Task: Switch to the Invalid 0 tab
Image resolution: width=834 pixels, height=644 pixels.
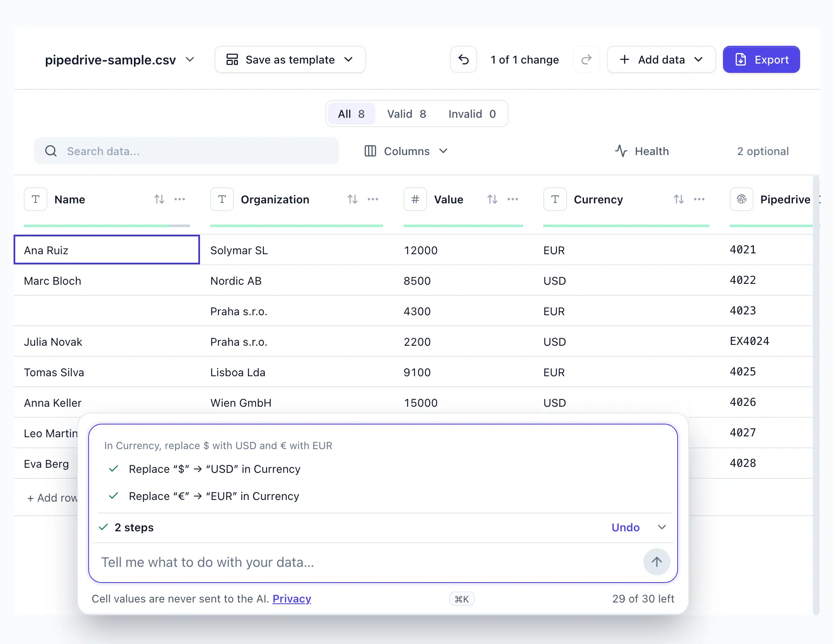Action: [472, 114]
